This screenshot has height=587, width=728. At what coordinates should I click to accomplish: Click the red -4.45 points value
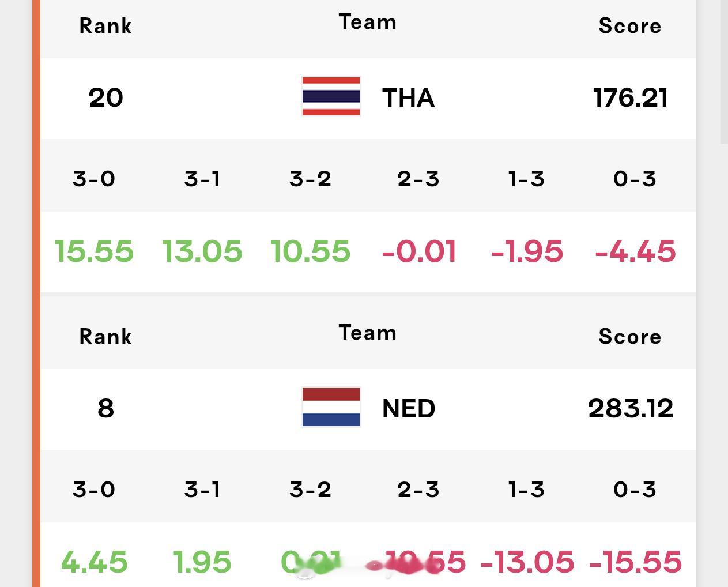(x=635, y=251)
